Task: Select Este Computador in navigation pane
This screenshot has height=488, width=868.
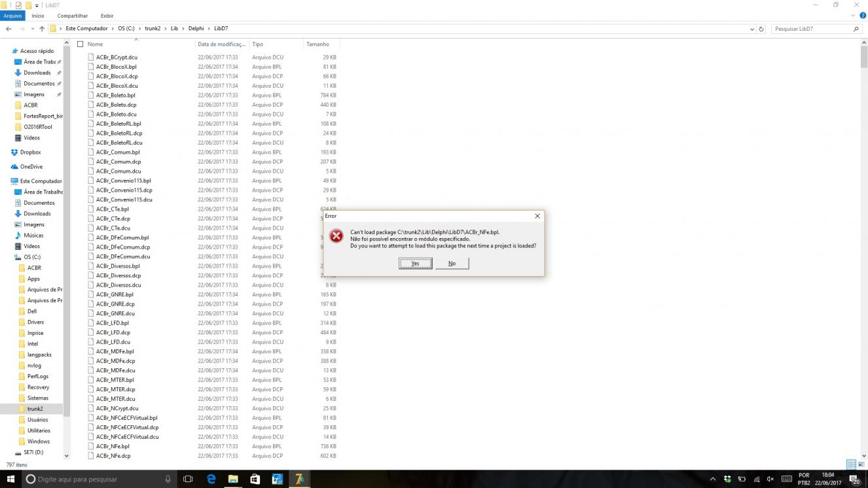Action: pyautogui.click(x=41, y=181)
